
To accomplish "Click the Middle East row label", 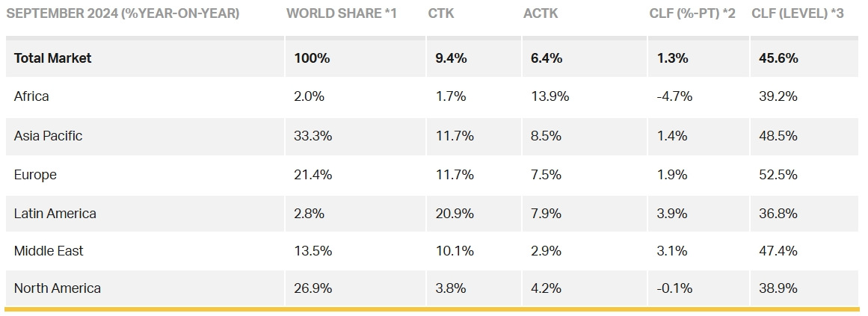I will pyautogui.click(x=47, y=251).
